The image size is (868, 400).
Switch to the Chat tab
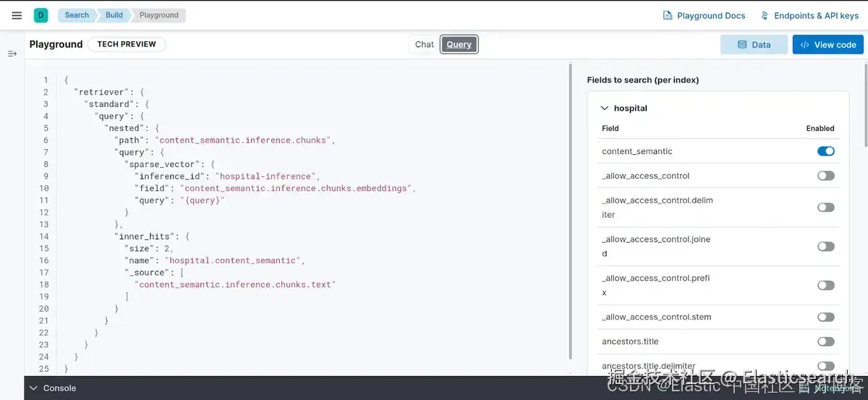pyautogui.click(x=425, y=44)
